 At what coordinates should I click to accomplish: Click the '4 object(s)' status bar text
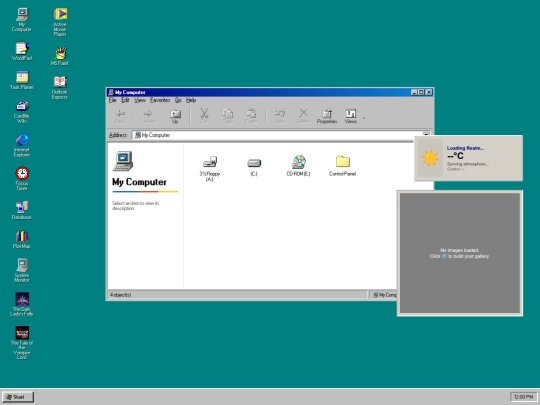(121, 295)
